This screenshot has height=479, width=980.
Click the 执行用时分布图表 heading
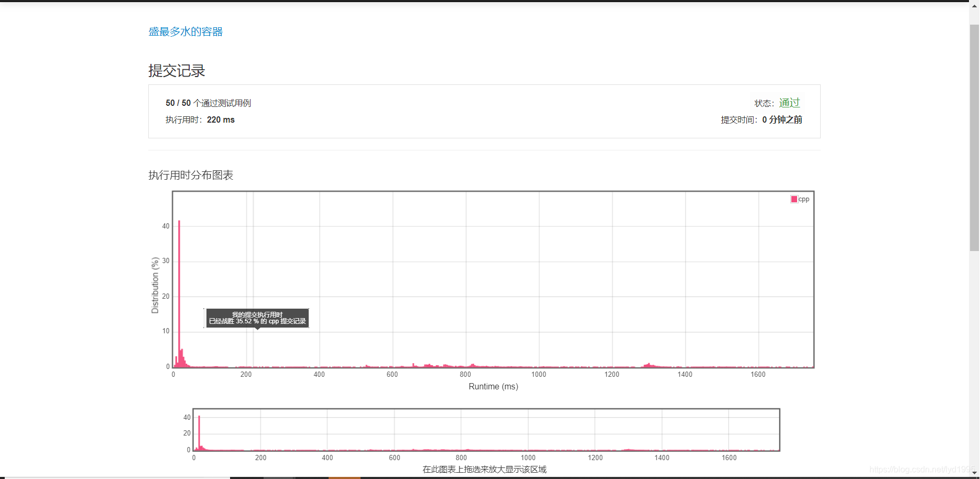pos(191,175)
